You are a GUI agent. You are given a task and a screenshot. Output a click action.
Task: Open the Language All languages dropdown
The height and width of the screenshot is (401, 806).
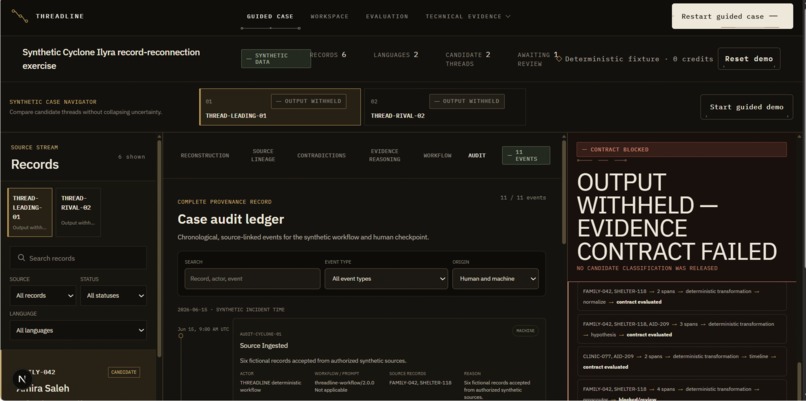[78, 331]
